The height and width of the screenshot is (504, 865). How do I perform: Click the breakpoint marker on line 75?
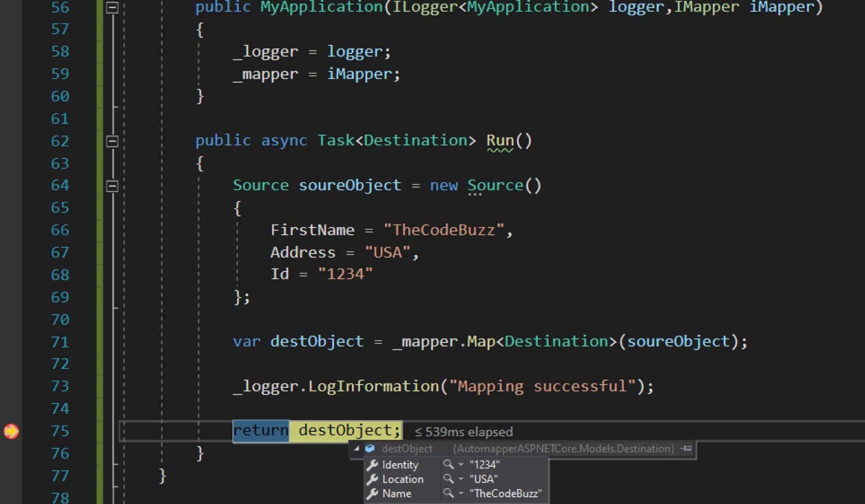[x=11, y=431]
